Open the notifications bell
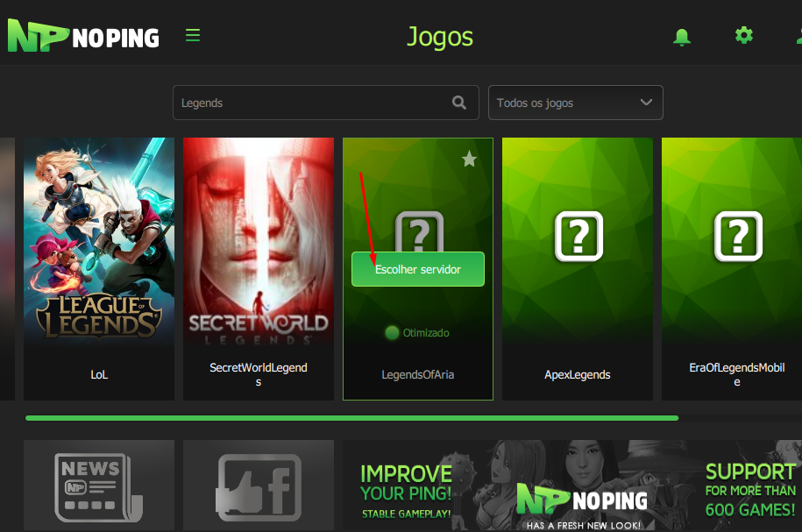The width and height of the screenshot is (802, 532). [x=682, y=37]
